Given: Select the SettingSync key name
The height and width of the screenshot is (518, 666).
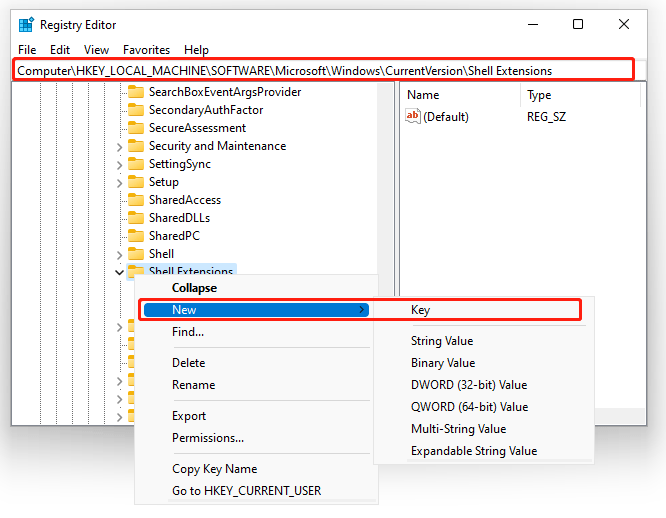Looking at the screenshot, I should [x=180, y=164].
